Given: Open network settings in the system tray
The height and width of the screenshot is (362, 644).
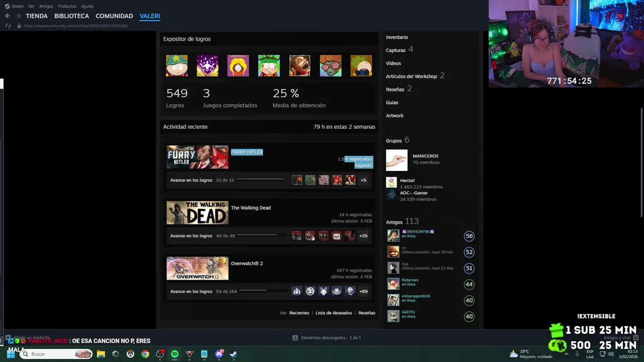Looking at the screenshot, I should (603, 354).
